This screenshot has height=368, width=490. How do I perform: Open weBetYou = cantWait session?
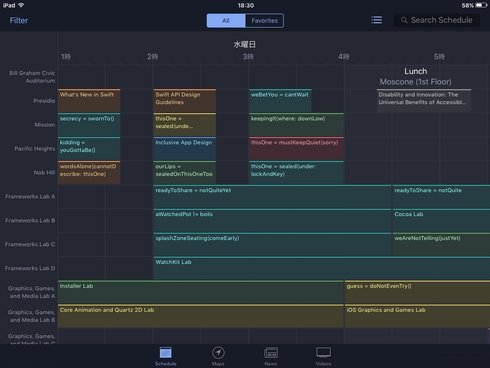pyautogui.click(x=280, y=100)
